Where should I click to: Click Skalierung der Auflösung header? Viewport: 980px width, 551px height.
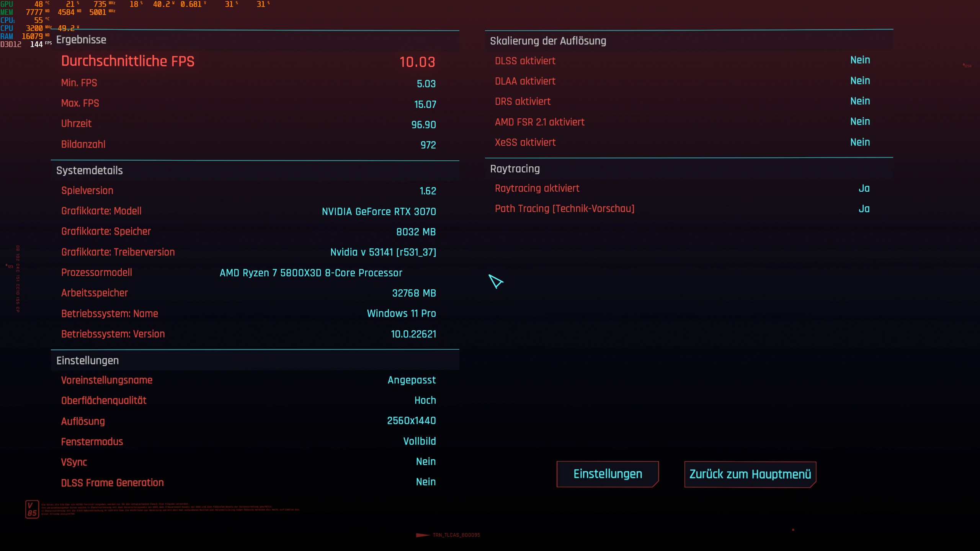548,41
